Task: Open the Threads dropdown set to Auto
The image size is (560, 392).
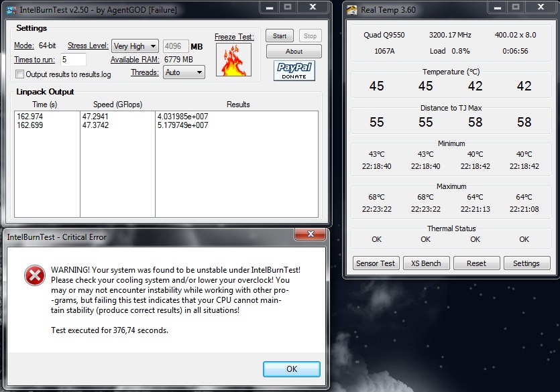Action: click(x=184, y=72)
